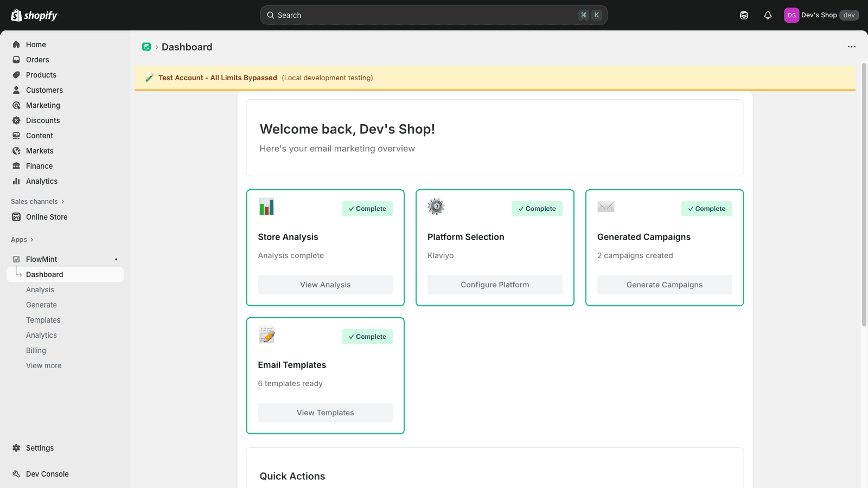Click inside the Search field
868x488 pixels.
433,15
